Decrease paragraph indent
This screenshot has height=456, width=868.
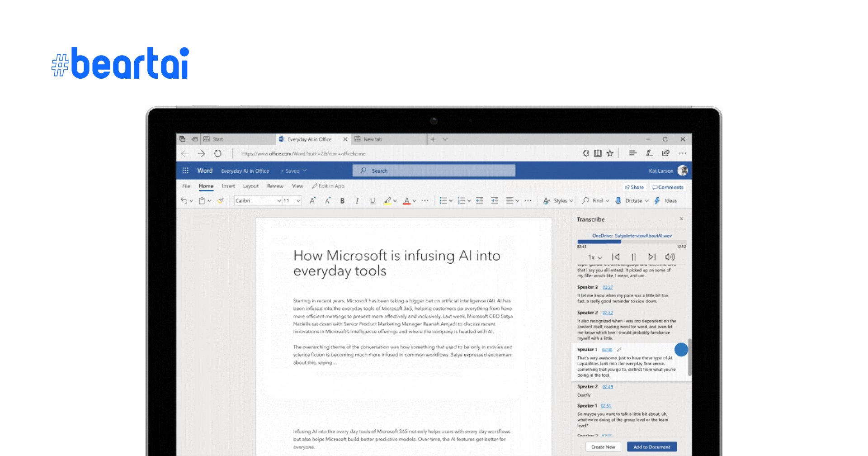coord(480,201)
